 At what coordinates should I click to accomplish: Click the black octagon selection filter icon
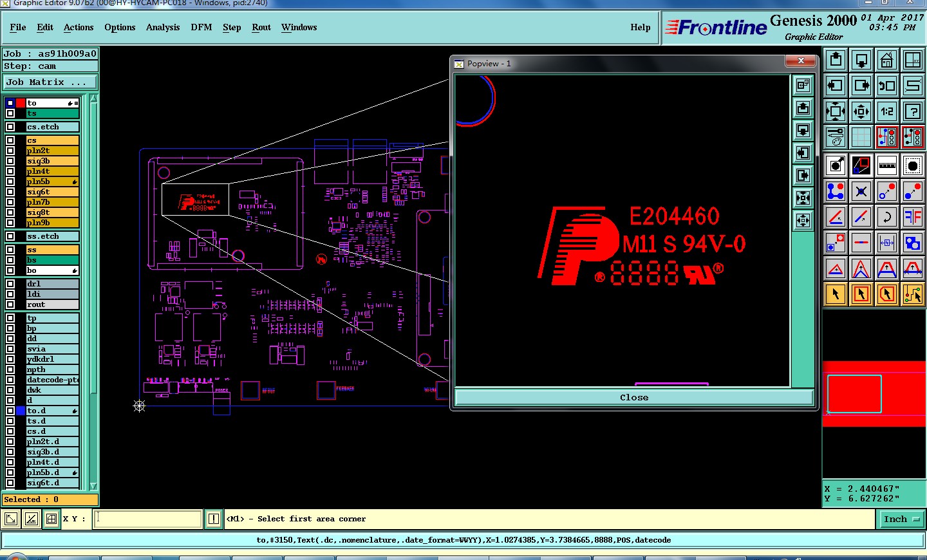(x=913, y=165)
